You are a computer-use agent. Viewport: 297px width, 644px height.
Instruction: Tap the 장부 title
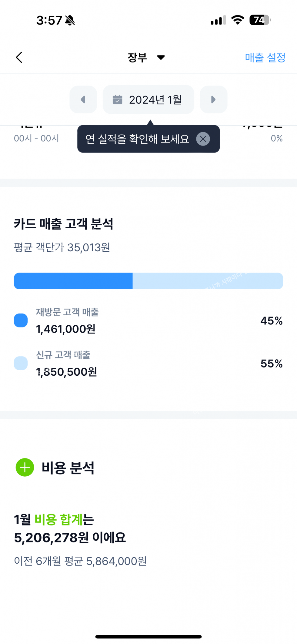137,57
